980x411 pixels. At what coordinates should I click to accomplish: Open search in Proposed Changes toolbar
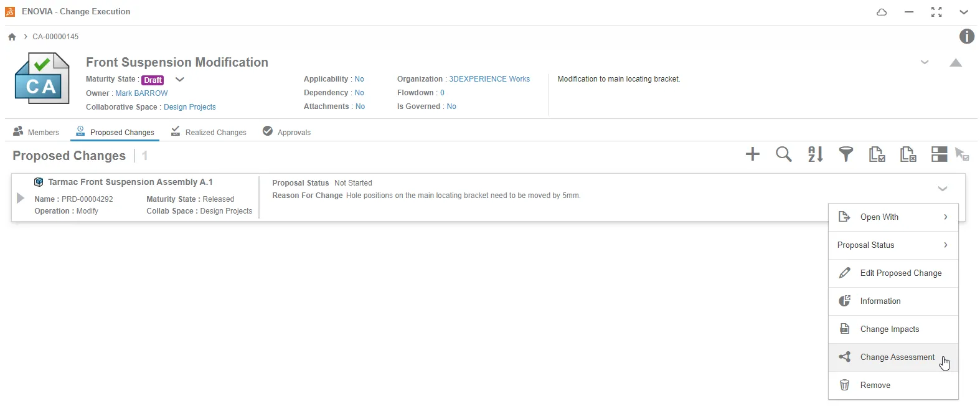pos(783,154)
